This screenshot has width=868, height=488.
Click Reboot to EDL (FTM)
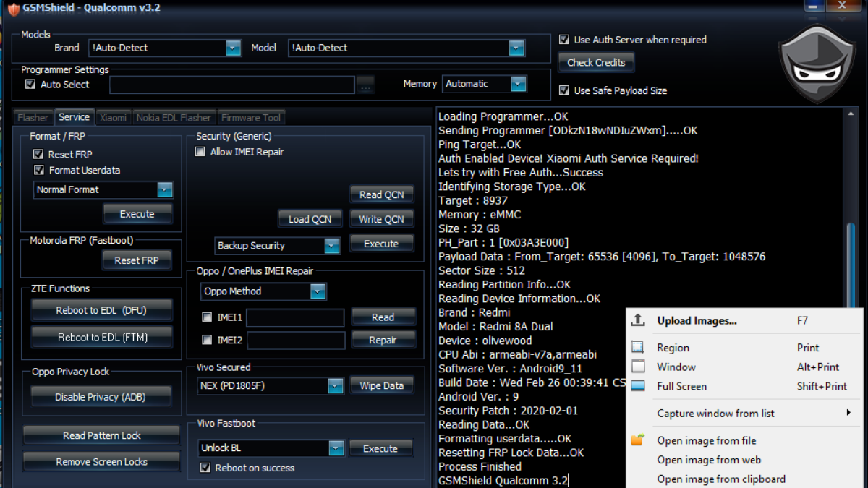pos(102,338)
